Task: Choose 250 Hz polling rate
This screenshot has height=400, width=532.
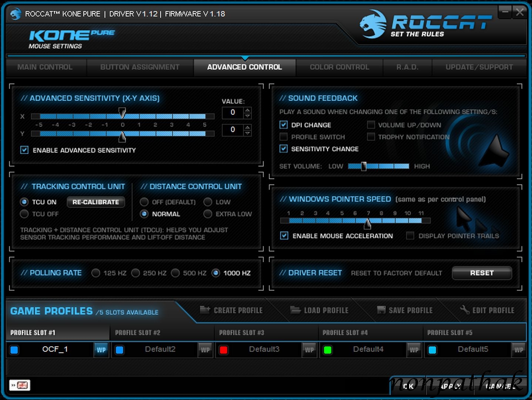Action: tap(135, 273)
